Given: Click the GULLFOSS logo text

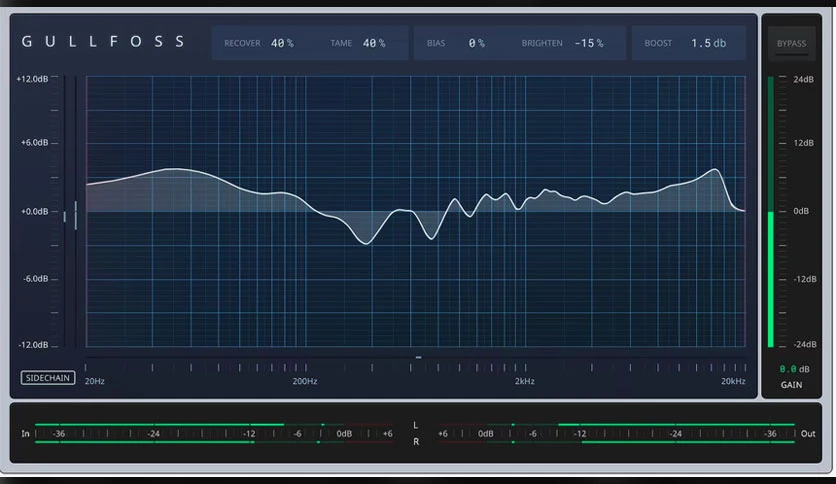Looking at the screenshot, I should click(x=103, y=42).
